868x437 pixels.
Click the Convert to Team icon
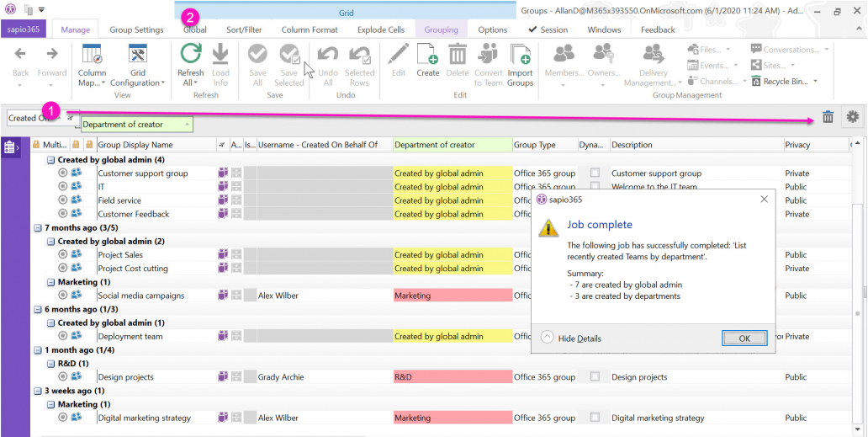tap(488, 54)
